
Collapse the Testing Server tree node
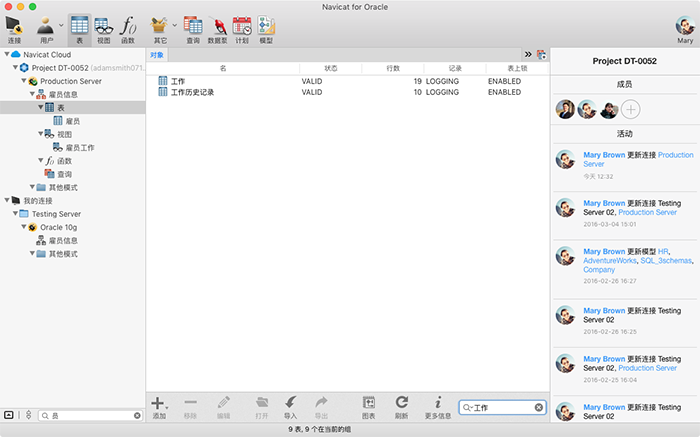coord(15,213)
